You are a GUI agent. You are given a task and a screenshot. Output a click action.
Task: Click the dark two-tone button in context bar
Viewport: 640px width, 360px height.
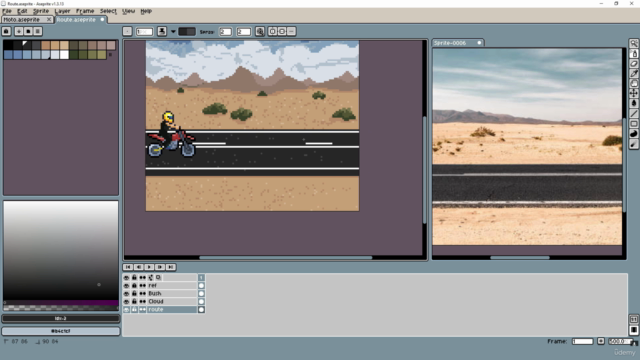187,31
